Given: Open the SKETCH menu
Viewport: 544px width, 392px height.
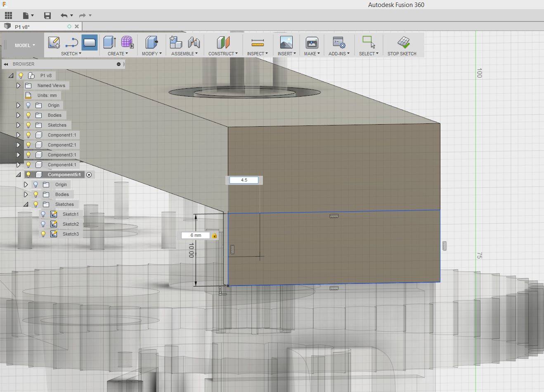Looking at the screenshot, I should pos(71,54).
